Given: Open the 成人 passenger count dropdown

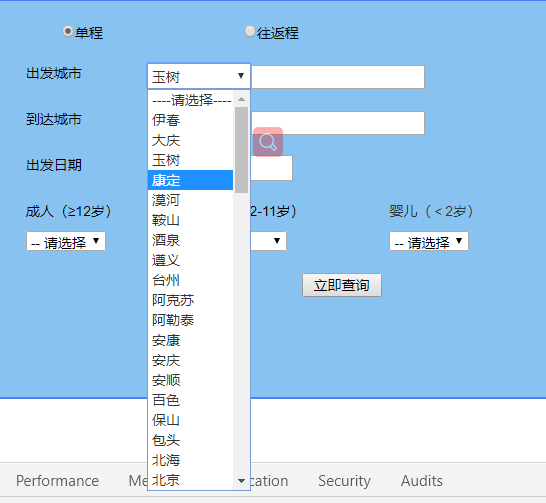Looking at the screenshot, I should pyautogui.click(x=66, y=241).
